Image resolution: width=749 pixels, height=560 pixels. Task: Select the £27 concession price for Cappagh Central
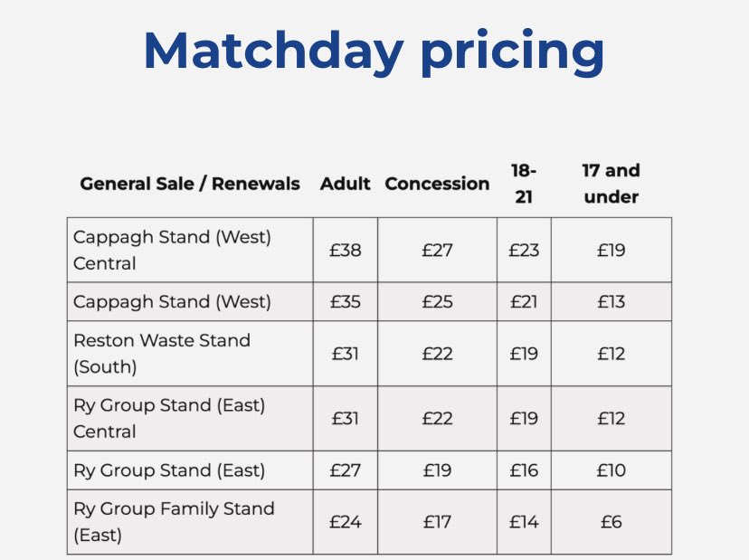437,250
